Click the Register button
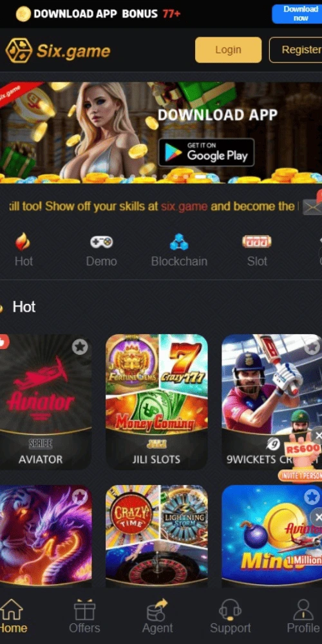The image size is (322, 644). pos(296,50)
